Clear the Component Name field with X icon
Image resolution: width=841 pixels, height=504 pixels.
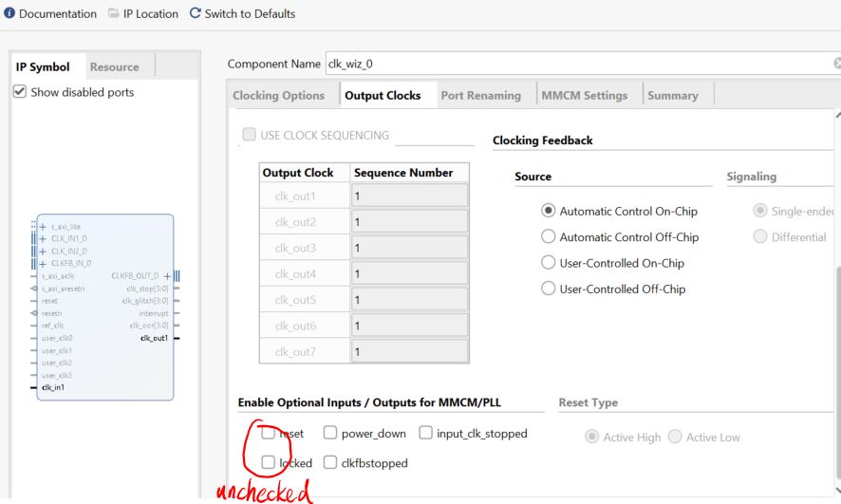click(836, 64)
